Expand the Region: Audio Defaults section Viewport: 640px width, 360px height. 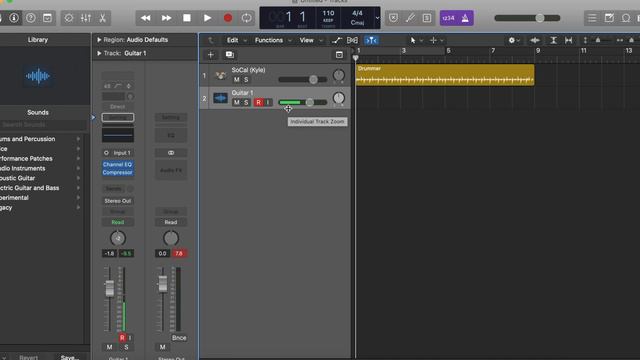click(99, 40)
